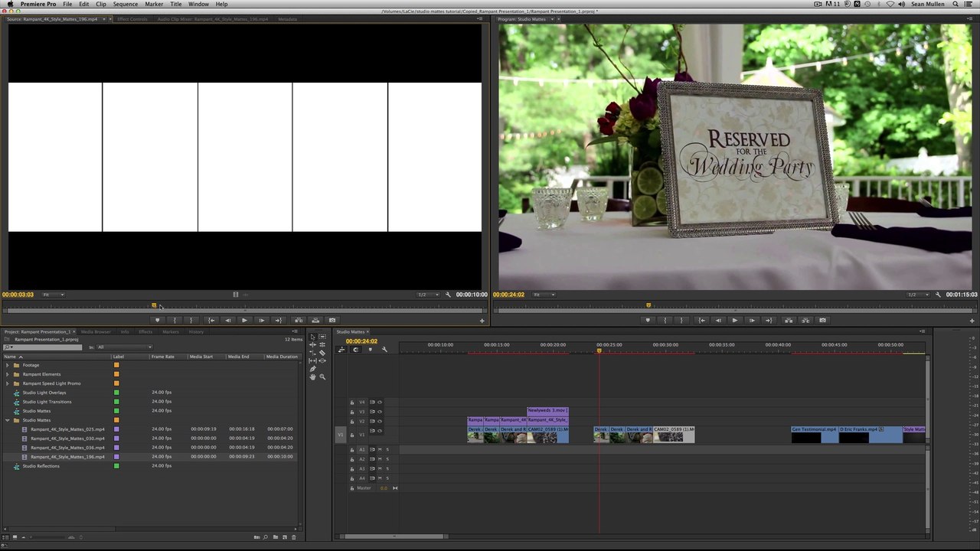980x551 pixels.
Task: Toggle V2 track output eye
Action: click(380, 421)
